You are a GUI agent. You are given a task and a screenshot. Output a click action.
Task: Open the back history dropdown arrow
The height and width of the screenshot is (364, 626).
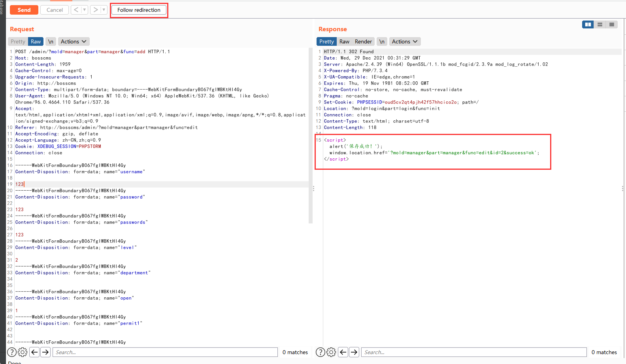[x=85, y=10]
